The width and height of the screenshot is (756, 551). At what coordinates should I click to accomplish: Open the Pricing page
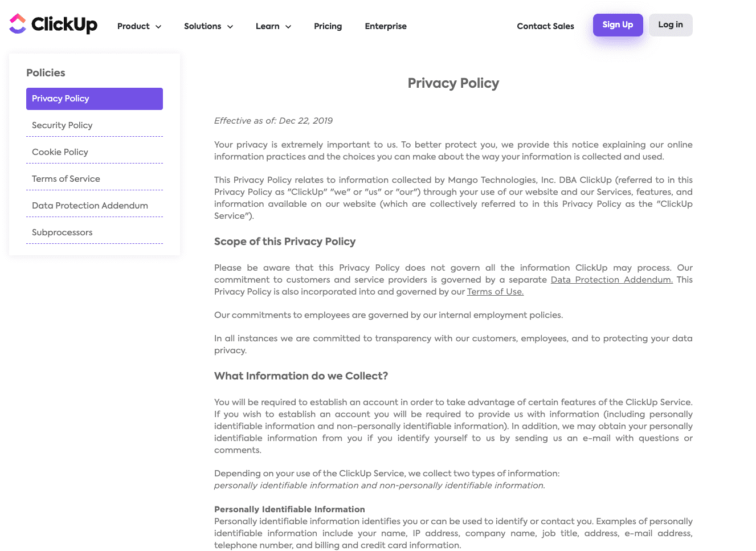pyautogui.click(x=328, y=26)
